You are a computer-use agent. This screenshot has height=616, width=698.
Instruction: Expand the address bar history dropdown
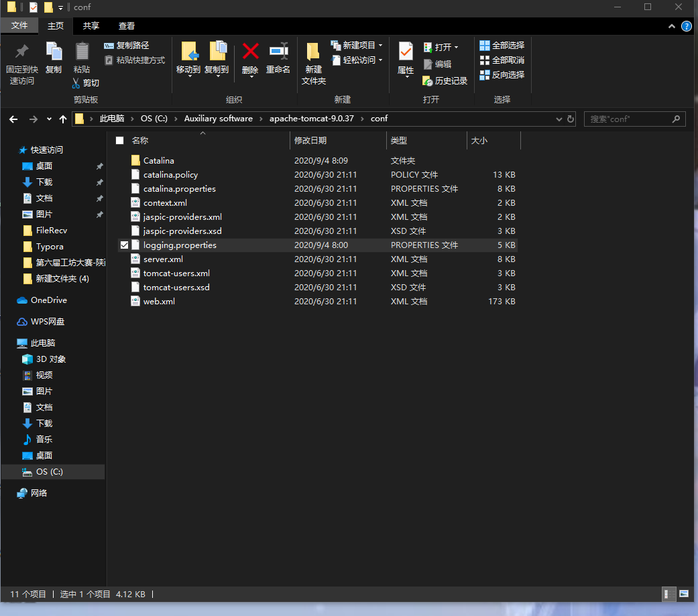[559, 119]
